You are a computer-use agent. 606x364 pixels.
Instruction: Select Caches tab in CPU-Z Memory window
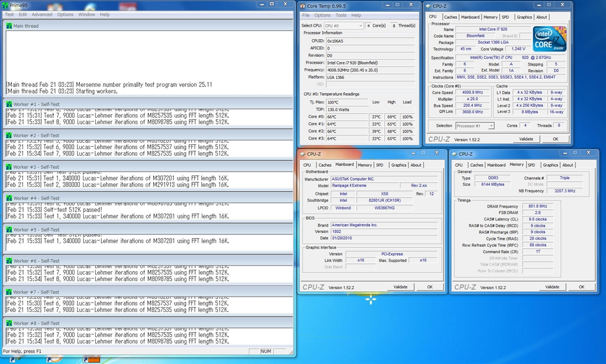pos(476,165)
